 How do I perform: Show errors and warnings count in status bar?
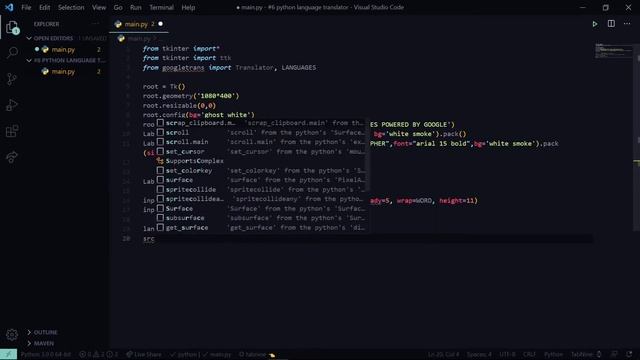coord(99,354)
